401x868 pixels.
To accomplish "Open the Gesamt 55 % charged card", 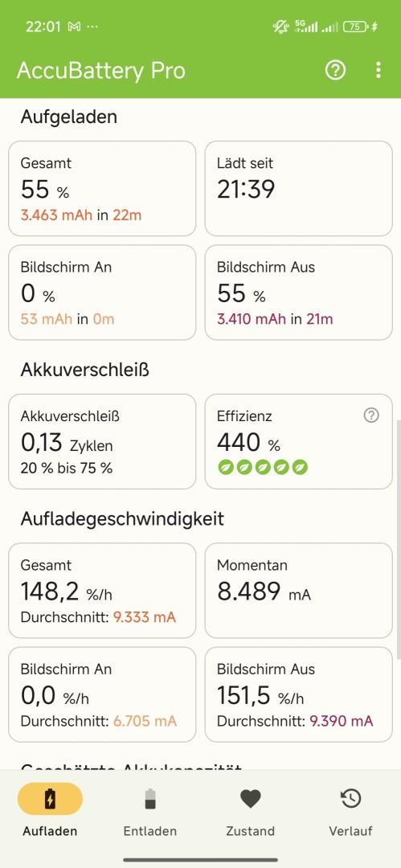I will pyautogui.click(x=102, y=188).
